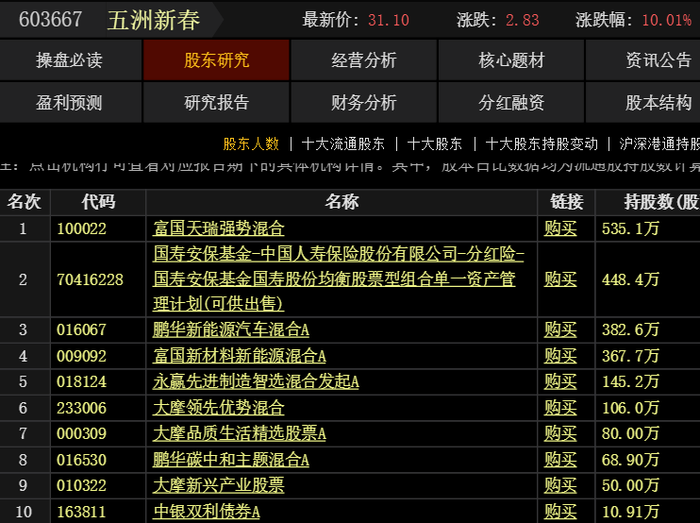The height and width of the screenshot is (523, 700).
Task: Click stock name 五洲新春
Action: (154, 20)
